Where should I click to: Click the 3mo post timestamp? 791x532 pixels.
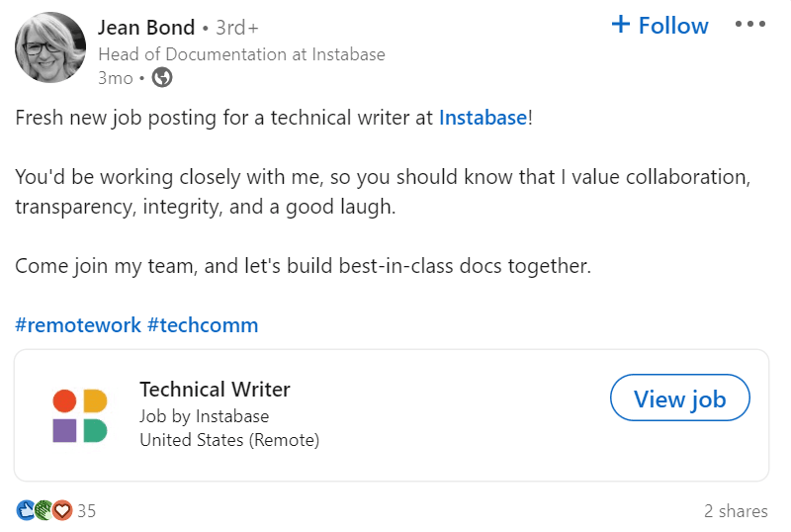pos(115,78)
